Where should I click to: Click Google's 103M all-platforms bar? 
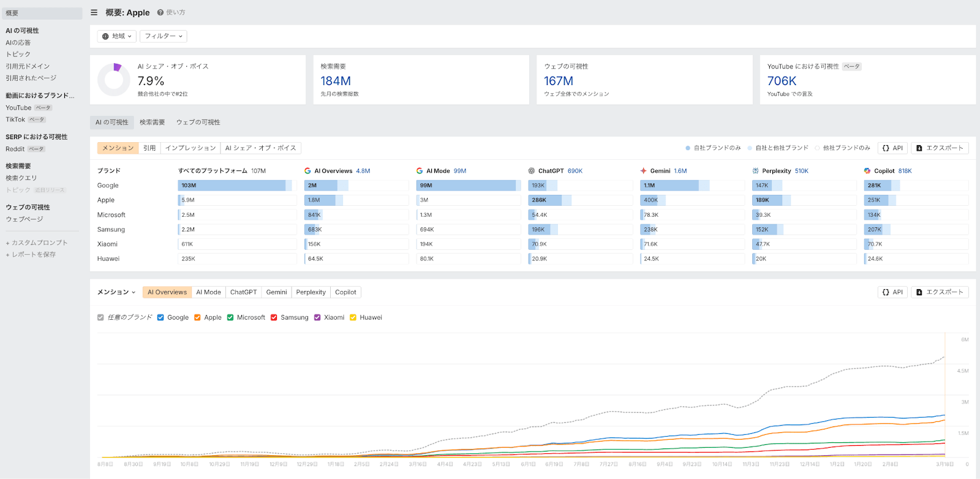(x=233, y=185)
